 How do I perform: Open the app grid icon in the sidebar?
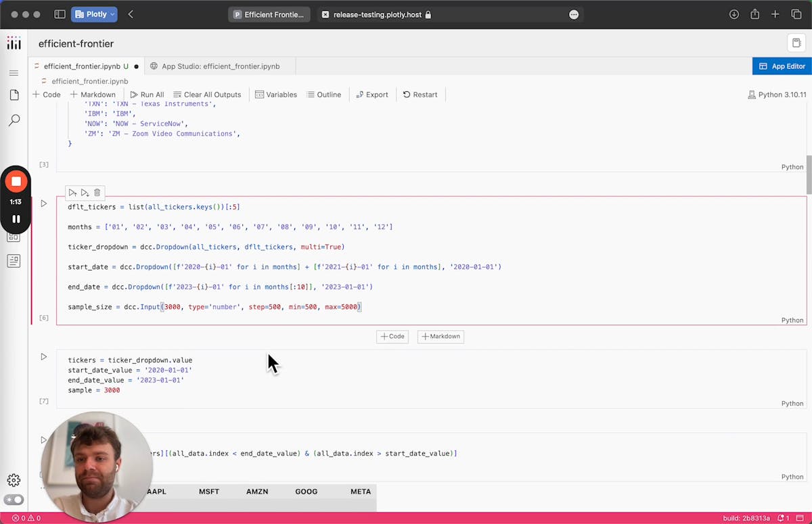pyautogui.click(x=14, y=237)
